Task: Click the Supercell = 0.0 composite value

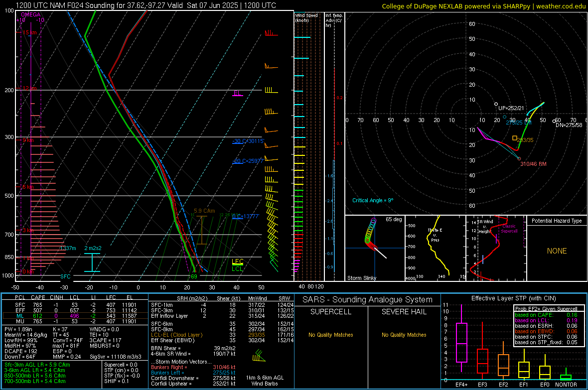Action: pos(121,365)
